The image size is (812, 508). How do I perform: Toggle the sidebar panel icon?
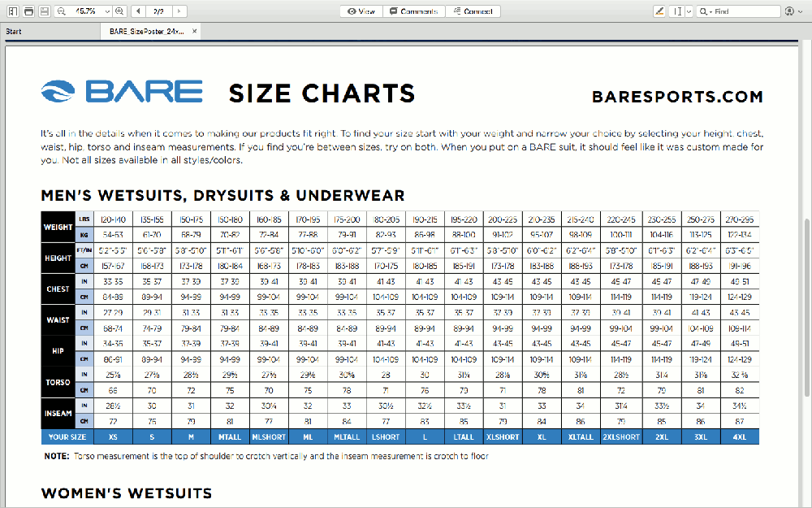12,11
